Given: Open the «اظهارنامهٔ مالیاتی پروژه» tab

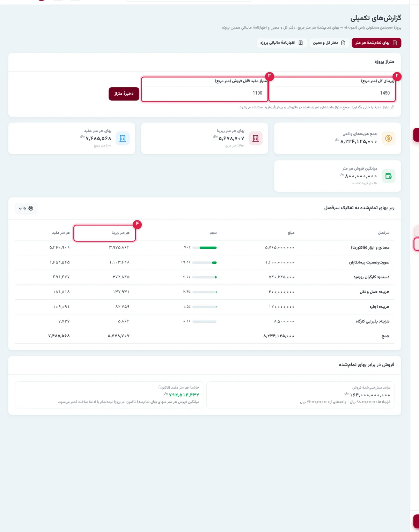Looking at the screenshot, I should 282,43.
